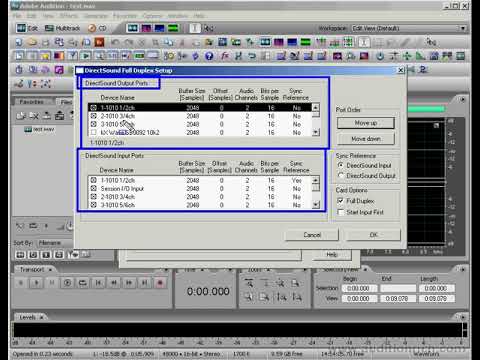Uncheck output port 1-1010 1/2ch checkbox

94,108
